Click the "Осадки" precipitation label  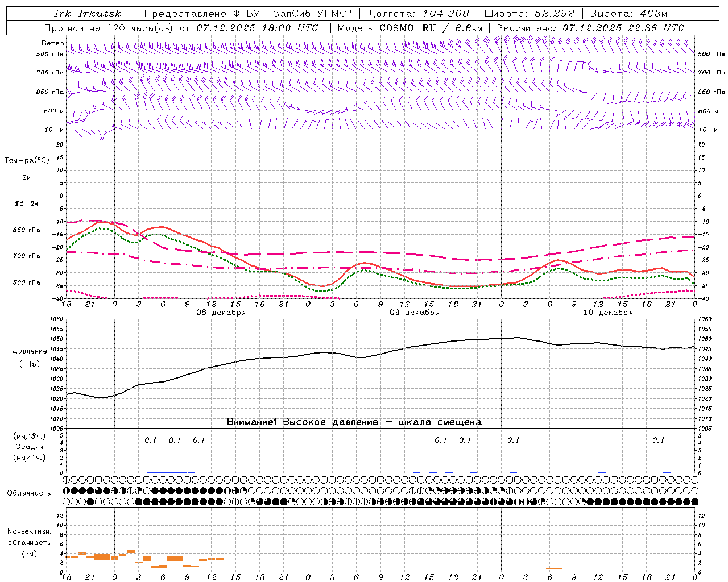click(30, 447)
